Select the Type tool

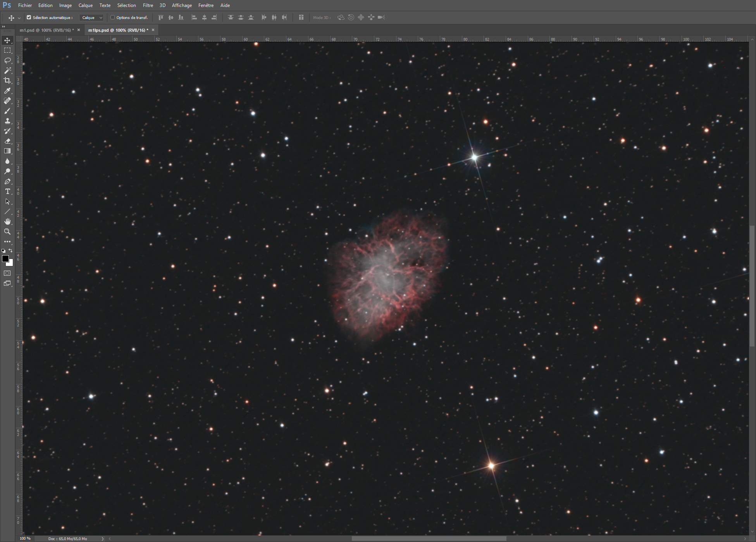click(7, 192)
